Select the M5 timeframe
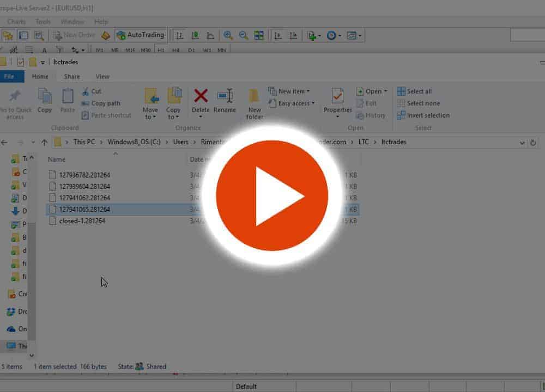The width and height of the screenshot is (545, 392). [x=114, y=50]
